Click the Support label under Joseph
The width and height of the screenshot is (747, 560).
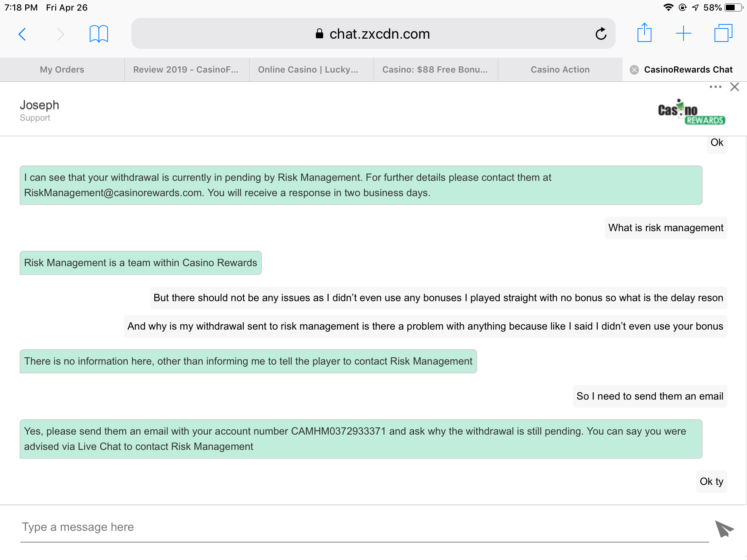(35, 118)
